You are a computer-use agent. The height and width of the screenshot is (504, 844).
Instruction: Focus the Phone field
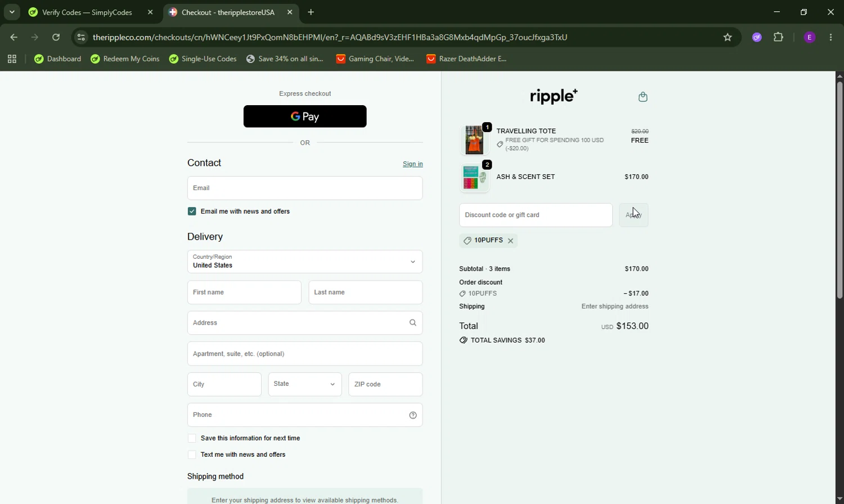coord(305,415)
